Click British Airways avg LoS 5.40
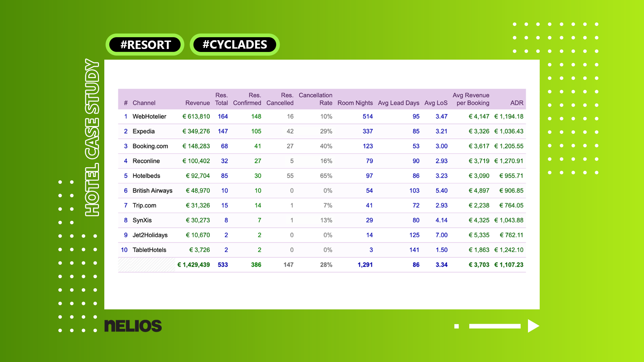 (441, 190)
